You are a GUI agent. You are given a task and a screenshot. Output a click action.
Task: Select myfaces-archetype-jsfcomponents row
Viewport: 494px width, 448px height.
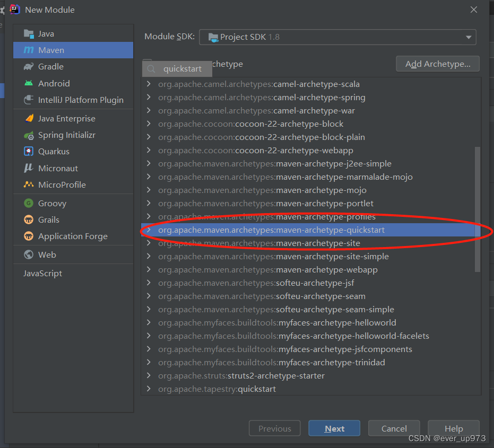click(310, 349)
